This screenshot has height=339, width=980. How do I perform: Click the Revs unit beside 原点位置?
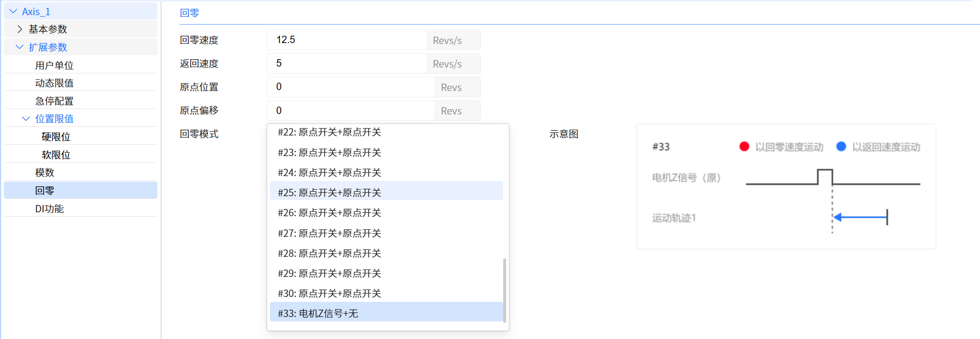tap(451, 87)
